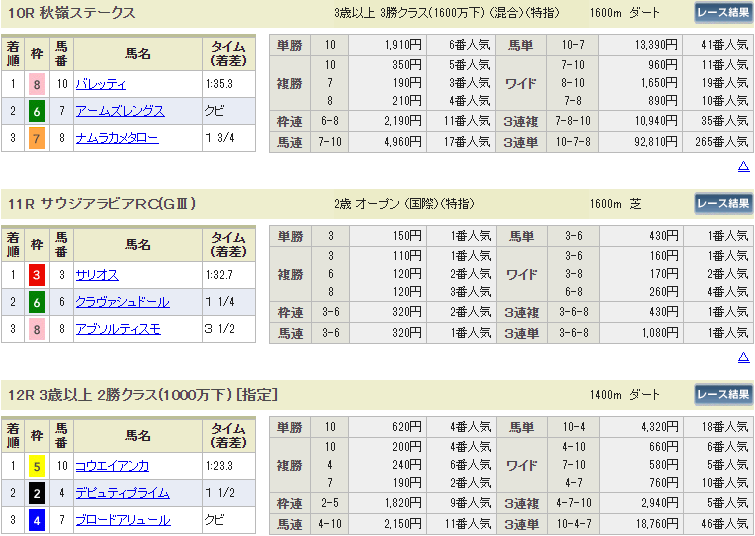
Task: Click 11R course info 1600m 芝
Action: coord(615,204)
